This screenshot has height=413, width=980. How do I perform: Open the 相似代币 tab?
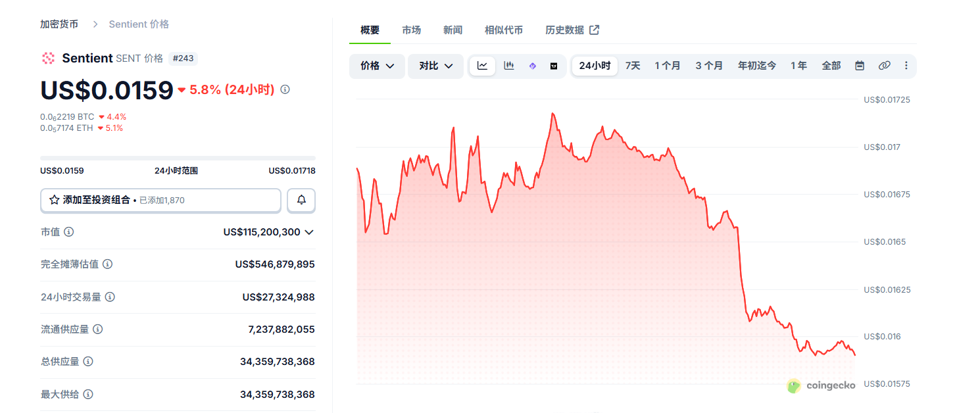[x=504, y=30]
